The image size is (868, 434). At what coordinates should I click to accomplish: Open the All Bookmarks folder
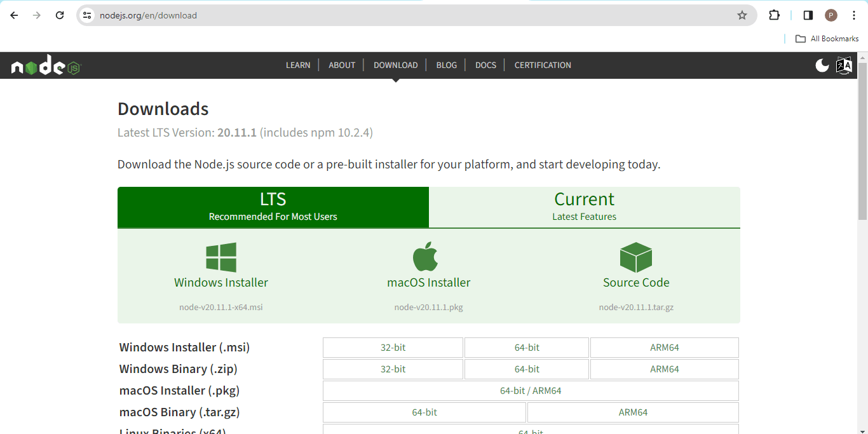[827, 39]
